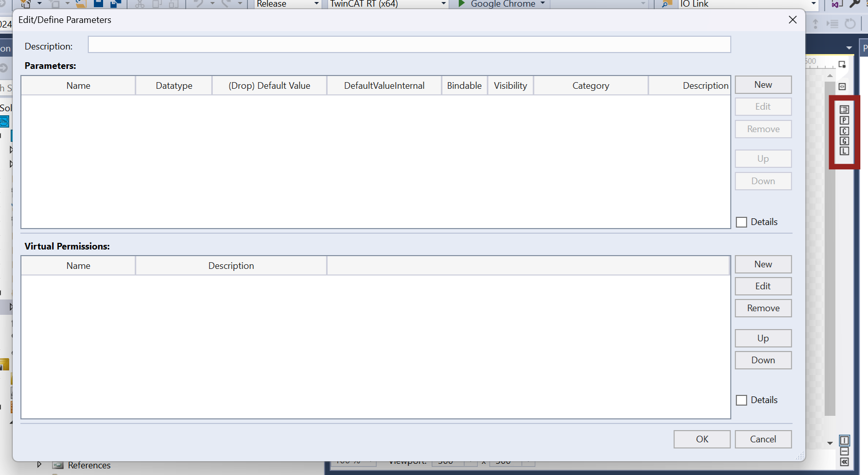The image size is (868, 475).
Task: Click New button in Parameters section
Action: click(x=763, y=85)
